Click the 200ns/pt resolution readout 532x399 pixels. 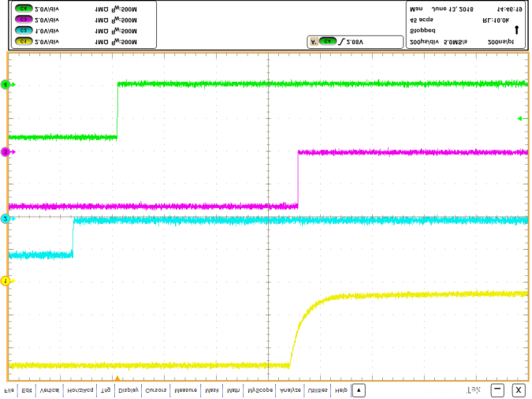pyautogui.click(x=500, y=42)
